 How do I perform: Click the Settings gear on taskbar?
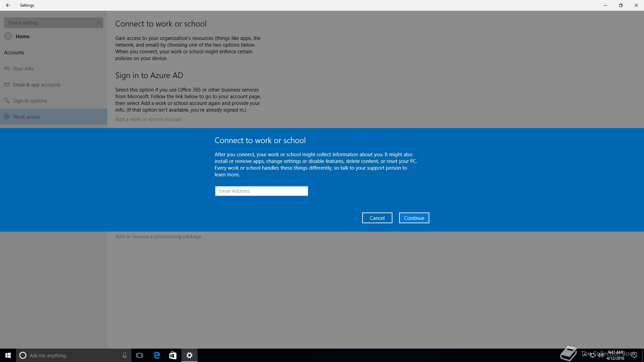(x=190, y=355)
